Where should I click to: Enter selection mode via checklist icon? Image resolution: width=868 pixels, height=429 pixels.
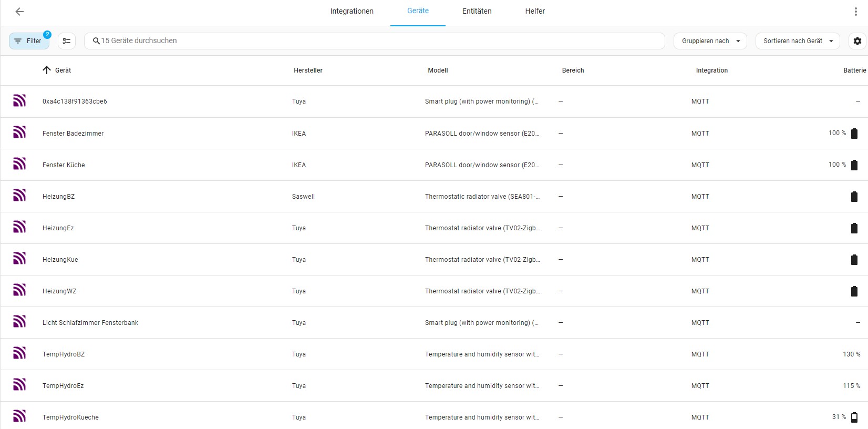pyautogui.click(x=67, y=41)
